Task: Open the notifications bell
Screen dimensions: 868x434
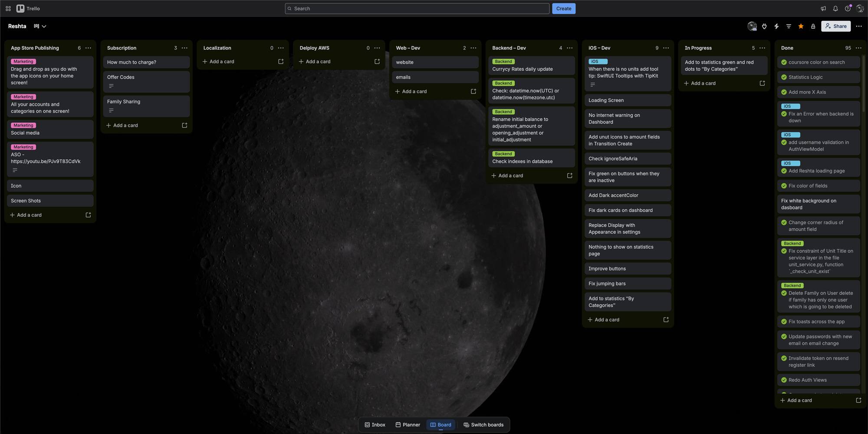Action: [x=835, y=9]
